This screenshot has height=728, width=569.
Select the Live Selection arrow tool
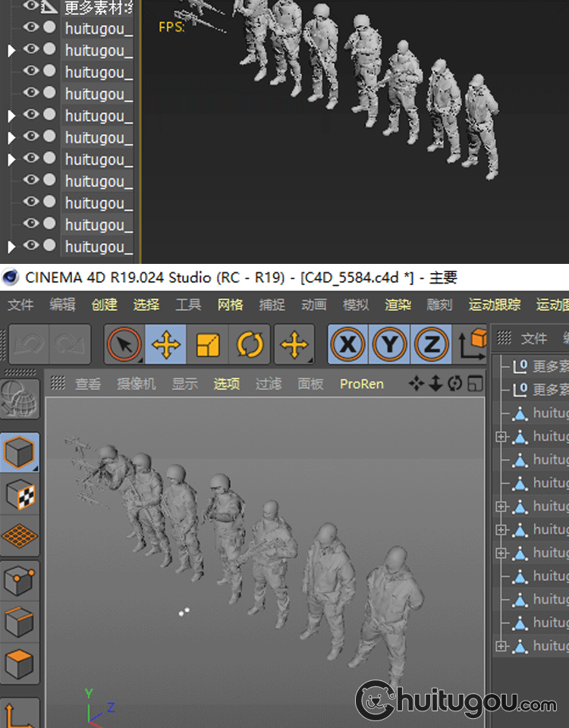[x=124, y=345]
